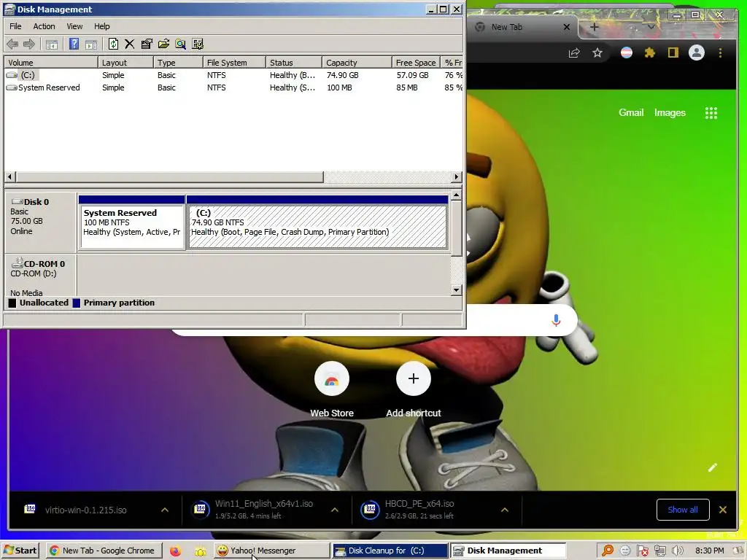This screenshot has width=747, height=560.
Task: Open the blue Help icon in toolbar
Action: (74, 44)
